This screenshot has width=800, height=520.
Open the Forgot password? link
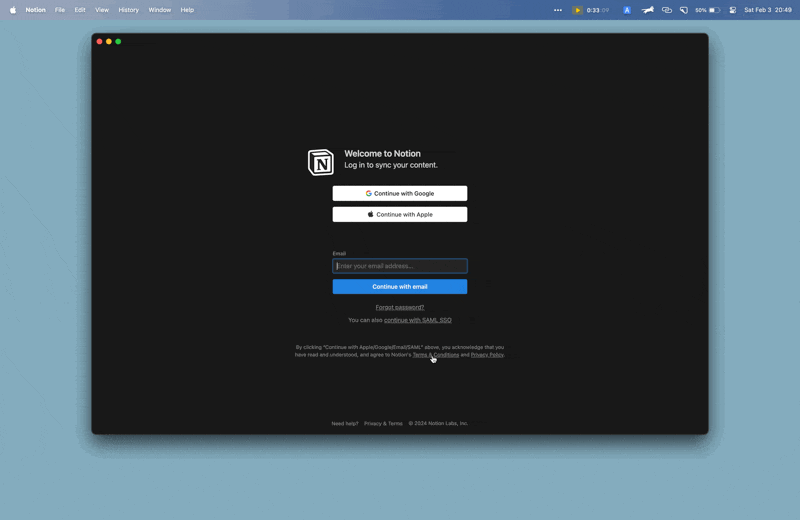click(x=399, y=307)
